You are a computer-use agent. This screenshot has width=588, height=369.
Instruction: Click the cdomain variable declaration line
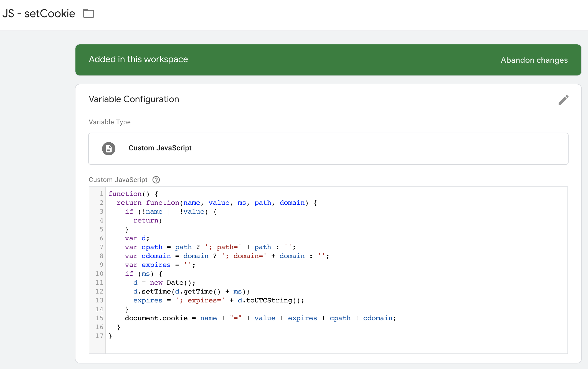coord(227,256)
